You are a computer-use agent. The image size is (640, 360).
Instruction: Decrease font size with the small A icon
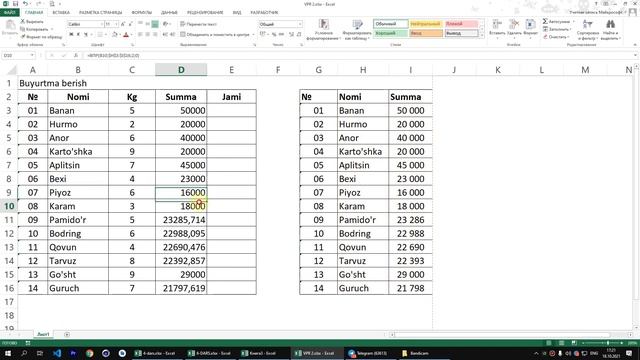click(130, 24)
